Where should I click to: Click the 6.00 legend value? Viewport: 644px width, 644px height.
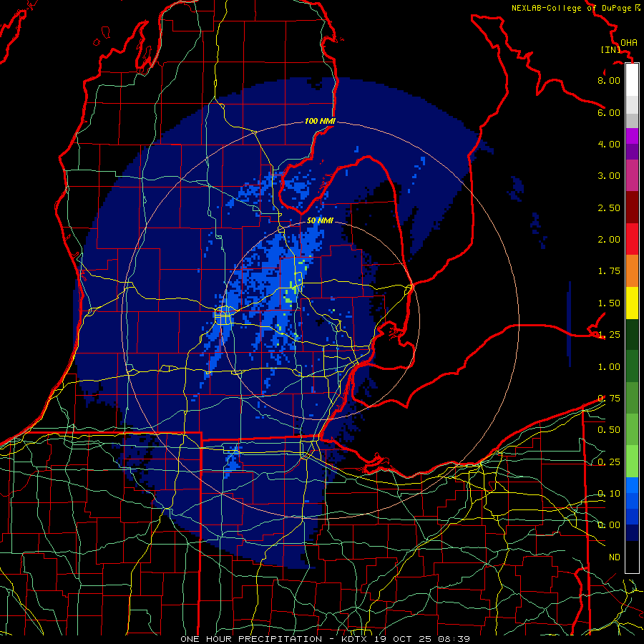609,112
